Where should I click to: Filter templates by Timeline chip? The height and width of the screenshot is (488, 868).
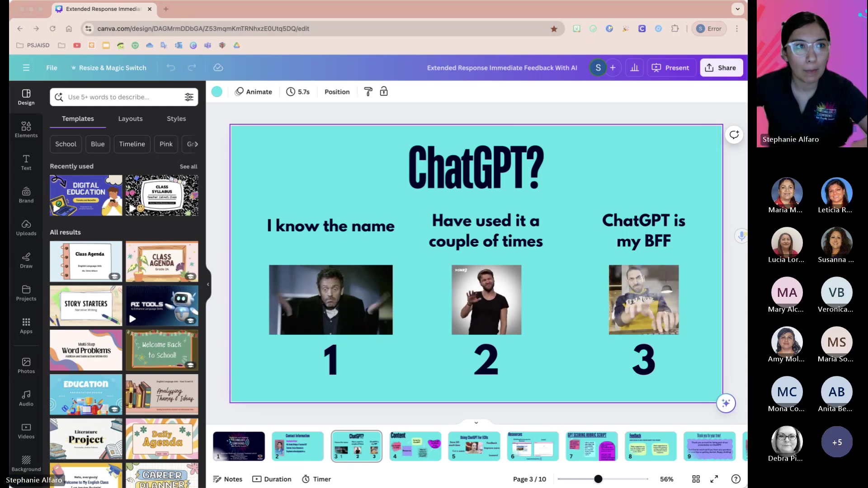click(132, 144)
